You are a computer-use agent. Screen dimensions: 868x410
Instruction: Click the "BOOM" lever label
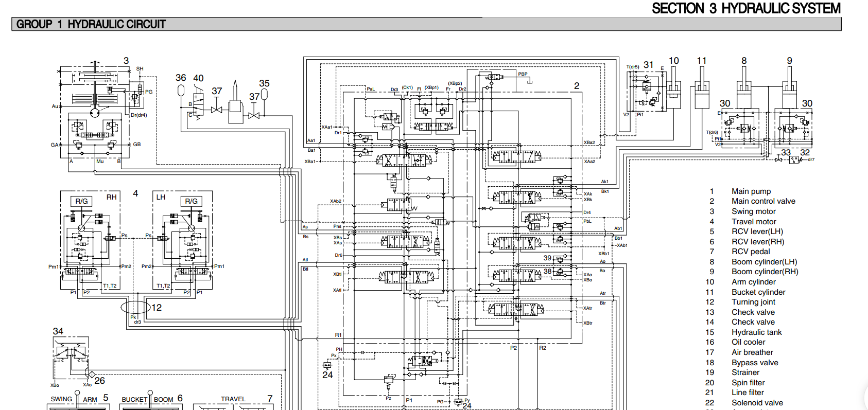(164, 400)
